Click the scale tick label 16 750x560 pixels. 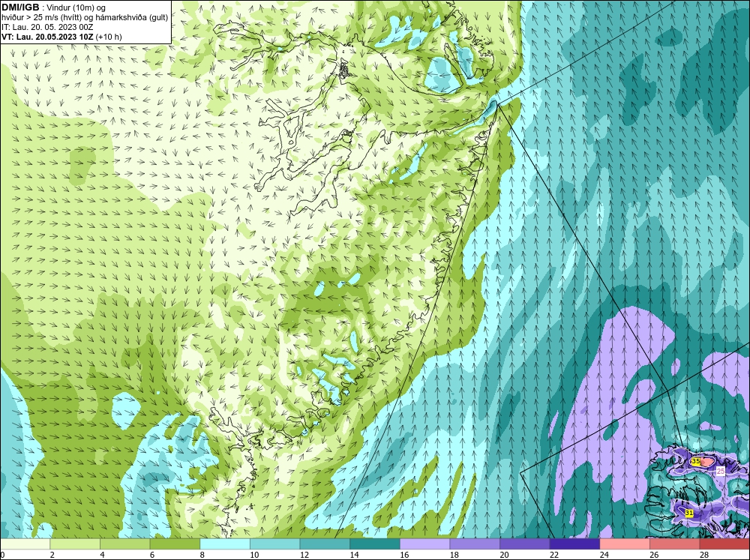point(404,555)
